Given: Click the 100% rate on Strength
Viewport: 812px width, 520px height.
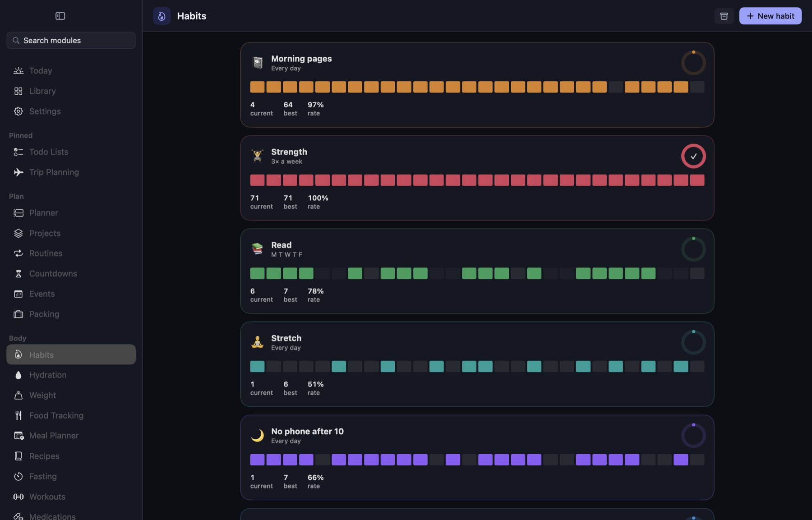Looking at the screenshot, I should pos(318,198).
